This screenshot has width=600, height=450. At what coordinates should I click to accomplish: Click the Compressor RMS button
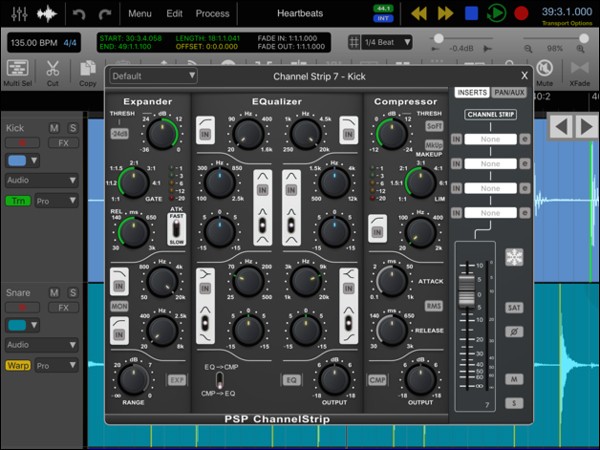coord(434,306)
